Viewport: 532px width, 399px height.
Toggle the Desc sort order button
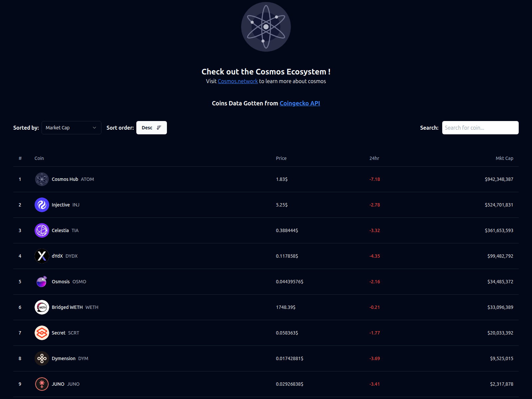[152, 128]
